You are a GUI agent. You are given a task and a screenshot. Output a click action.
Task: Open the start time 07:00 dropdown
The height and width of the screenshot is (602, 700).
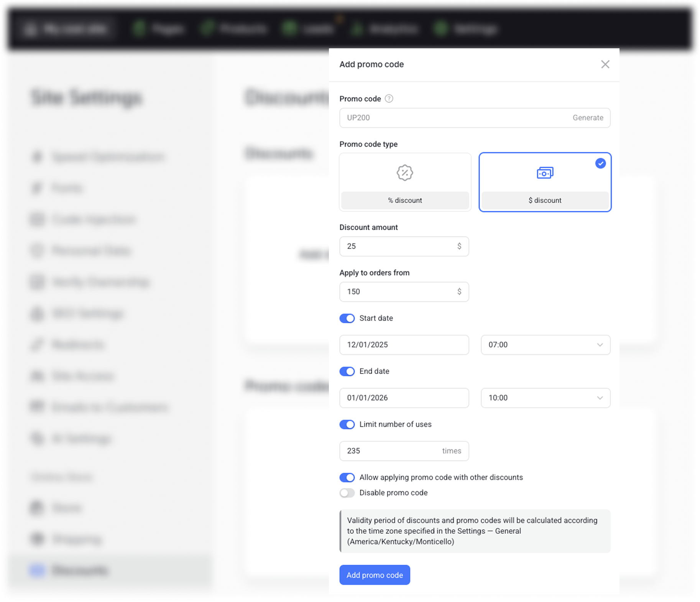[x=545, y=345]
